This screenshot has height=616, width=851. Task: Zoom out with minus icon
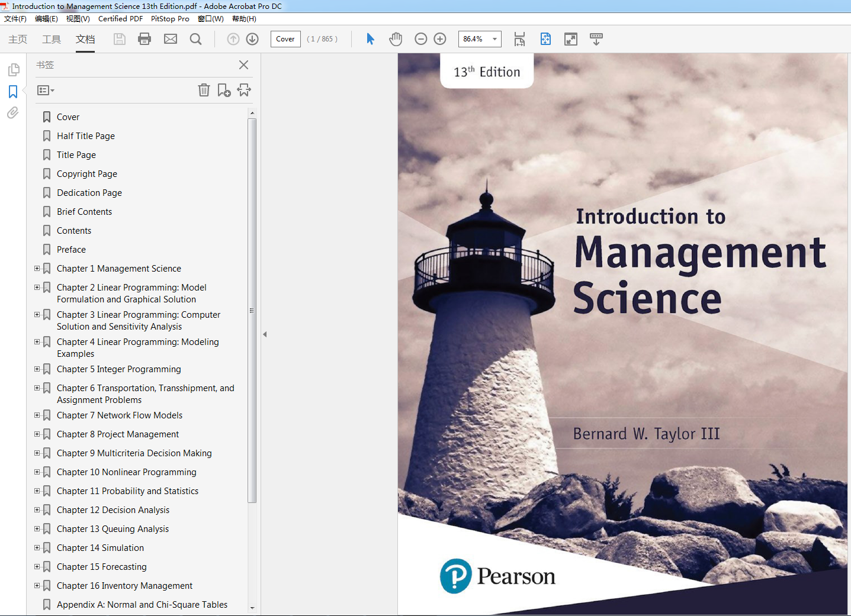click(420, 39)
